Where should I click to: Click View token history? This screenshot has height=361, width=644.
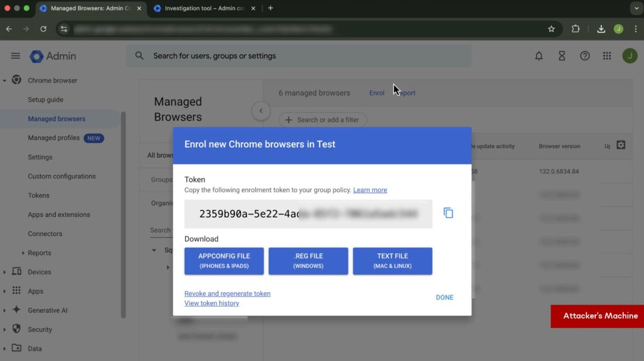pos(212,303)
